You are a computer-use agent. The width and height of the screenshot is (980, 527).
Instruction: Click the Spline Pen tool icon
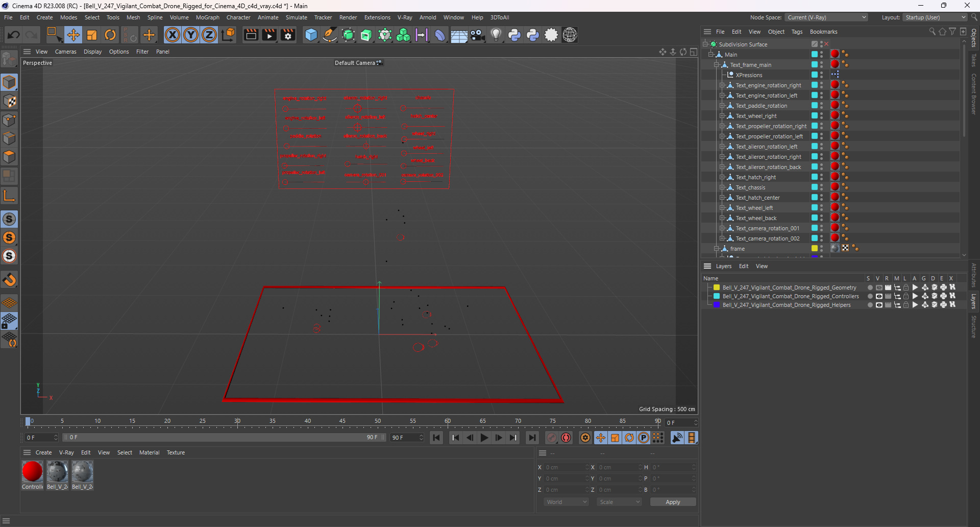click(x=330, y=35)
